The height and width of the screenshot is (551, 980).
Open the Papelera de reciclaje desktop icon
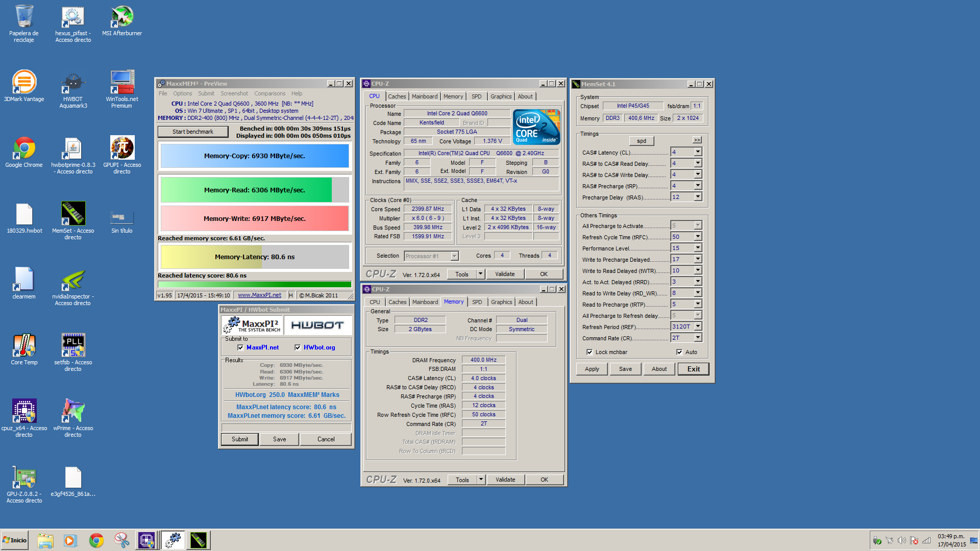click(x=24, y=23)
